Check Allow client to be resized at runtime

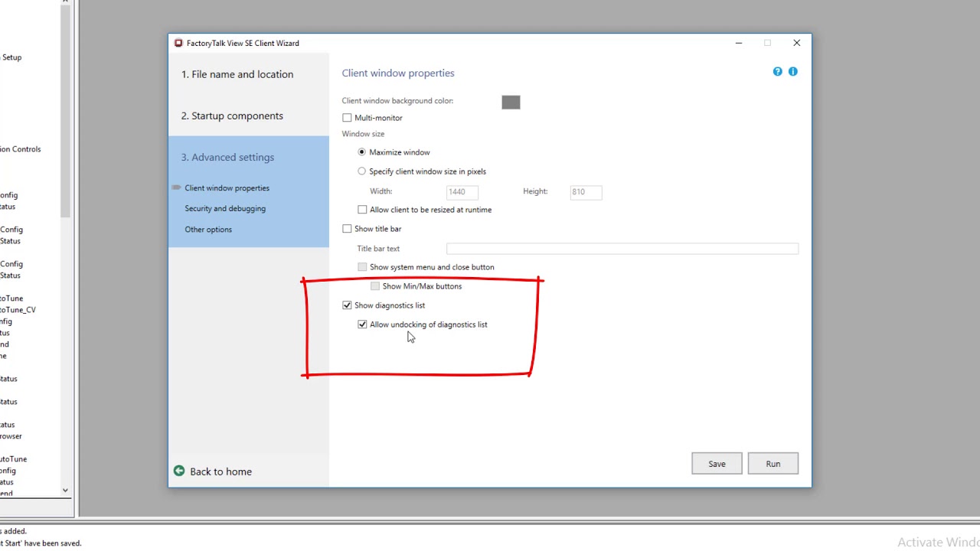point(362,210)
